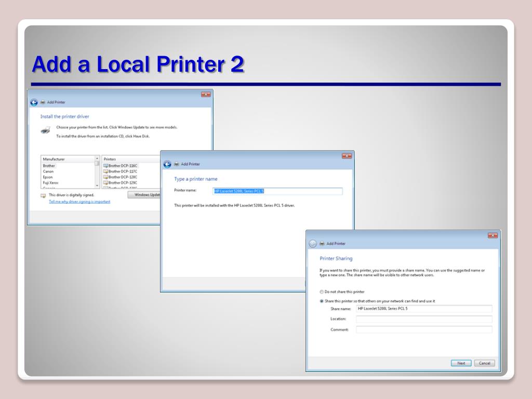Choose Brother DCP-117C from Printers list
This screenshot has height=399, width=532.
click(123, 171)
